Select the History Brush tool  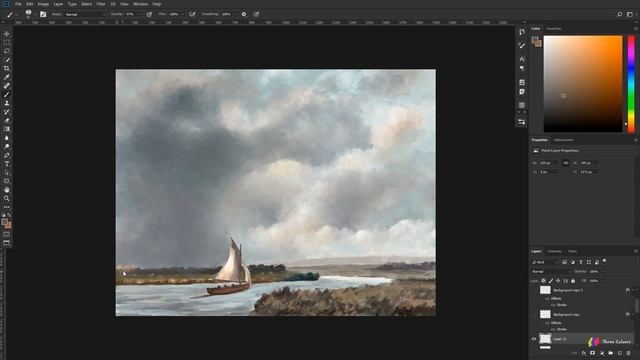click(x=7, y=112)
